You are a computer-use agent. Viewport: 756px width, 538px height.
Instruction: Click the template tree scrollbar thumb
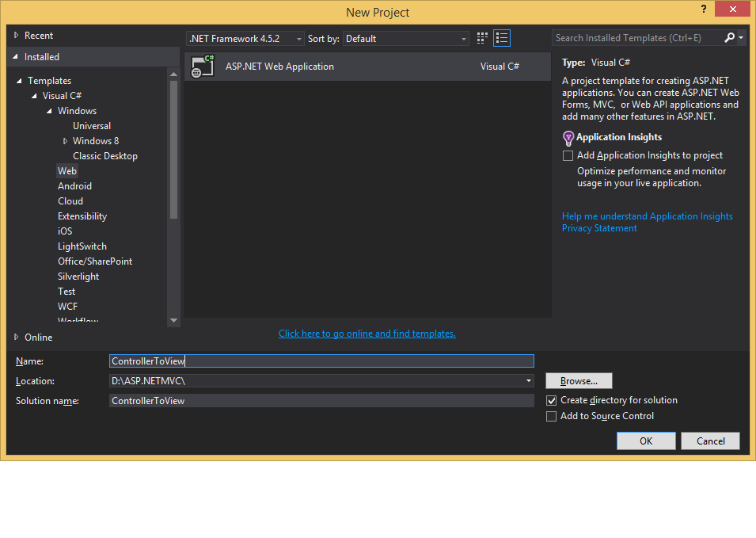pyautogui.click(x=174, y=150)
